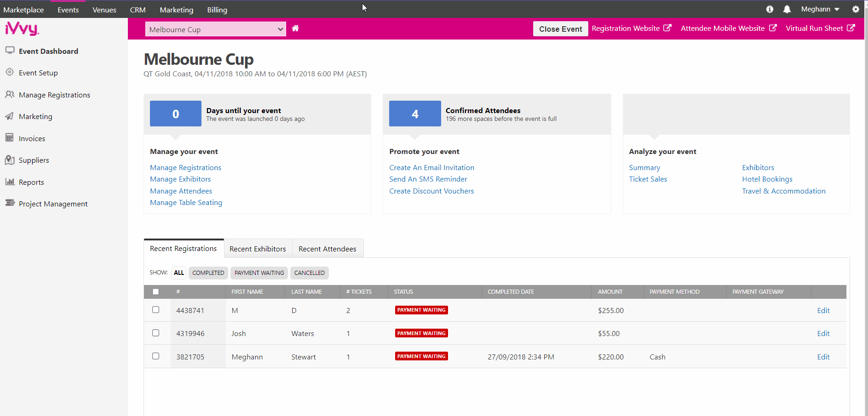The width and height of the screenshot is (868, 416).
Task: Expand the Meghann user menu
Action: [x=820, y=10]
